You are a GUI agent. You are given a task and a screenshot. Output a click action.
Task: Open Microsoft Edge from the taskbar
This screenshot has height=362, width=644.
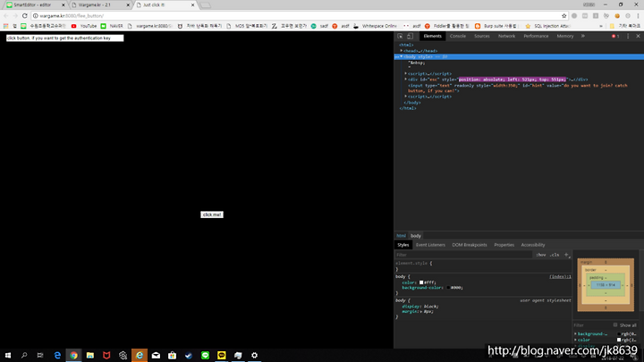click(57, 355)
